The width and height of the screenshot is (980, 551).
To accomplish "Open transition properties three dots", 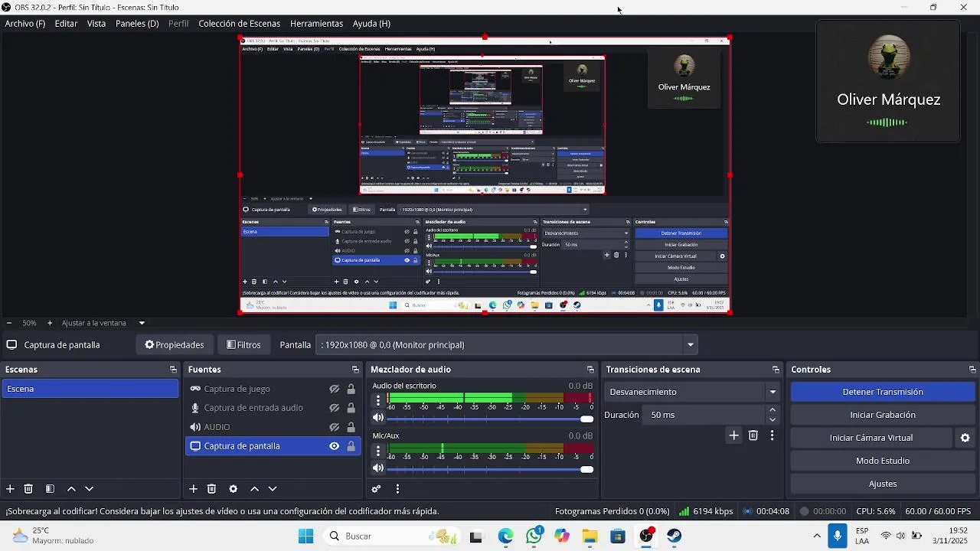I will pyautogui.click(x=772, y=435).
